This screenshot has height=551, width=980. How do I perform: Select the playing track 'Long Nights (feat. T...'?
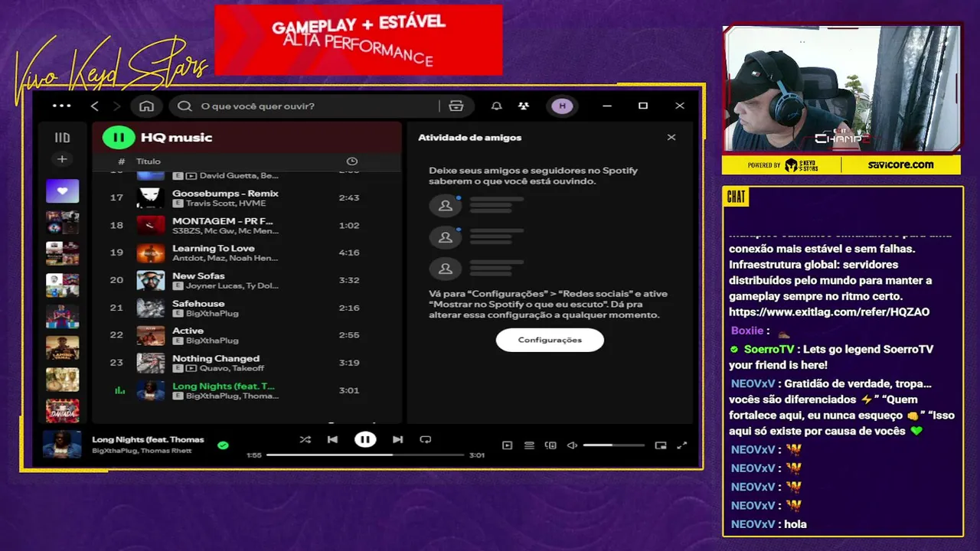224,386
